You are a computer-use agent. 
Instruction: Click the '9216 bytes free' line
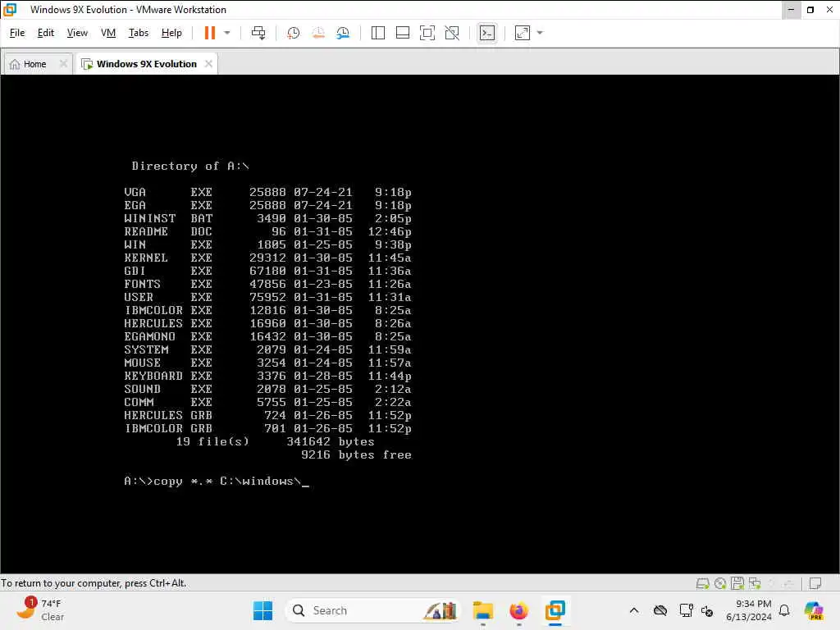click(x=356, y=454)
